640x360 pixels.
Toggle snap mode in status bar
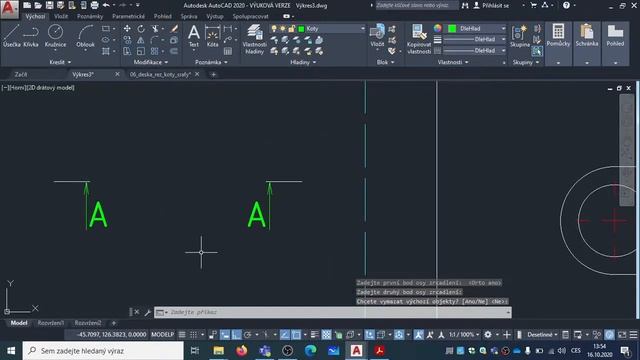(193, 335)
